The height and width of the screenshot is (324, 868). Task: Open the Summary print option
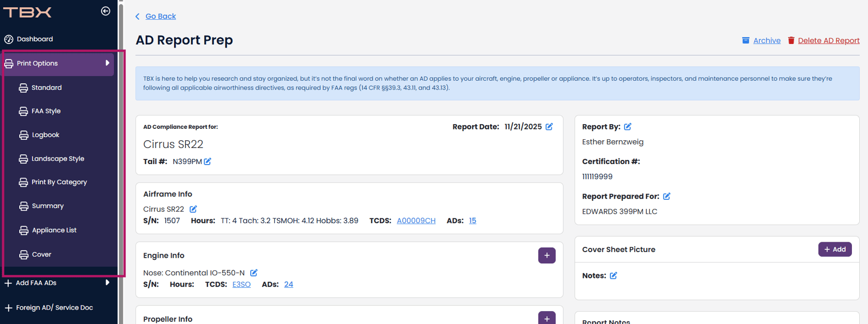(48, 205)
